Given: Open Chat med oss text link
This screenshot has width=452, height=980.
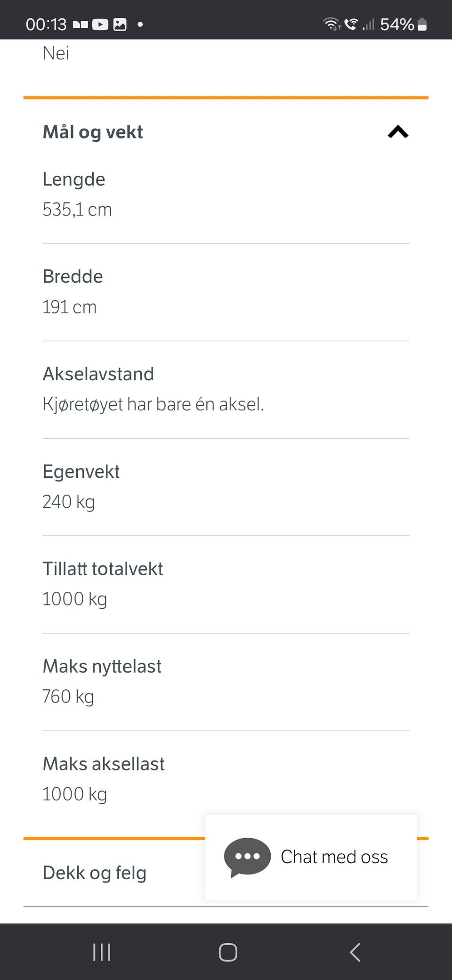Looking at the screenshot, I should [334, 857].
